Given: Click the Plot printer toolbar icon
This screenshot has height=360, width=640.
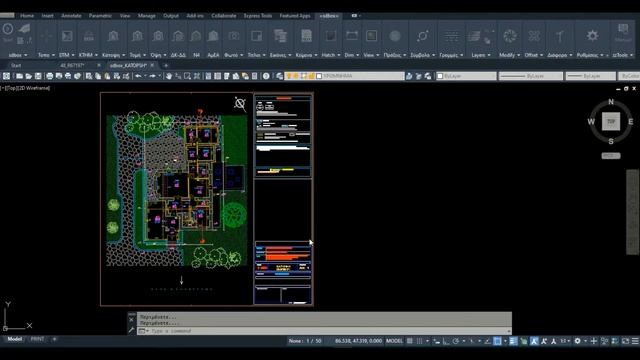Looking at the screenshot, I should pyautogui.click(x=49, y=76).
